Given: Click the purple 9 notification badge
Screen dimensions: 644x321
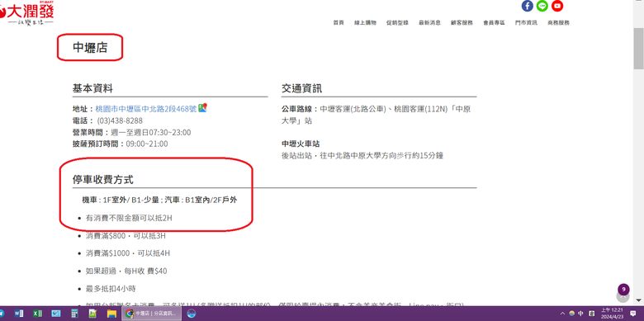Looking at the screenshot, I should click(x=623, y=289).
